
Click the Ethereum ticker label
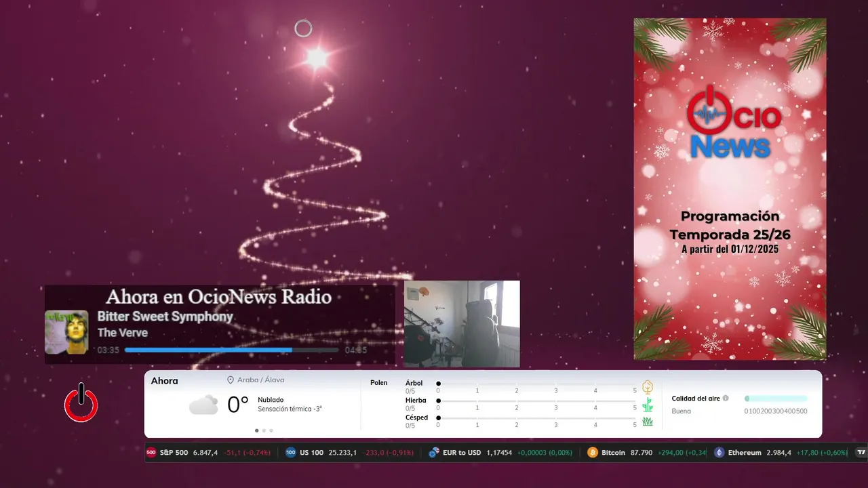coord(745,452)
